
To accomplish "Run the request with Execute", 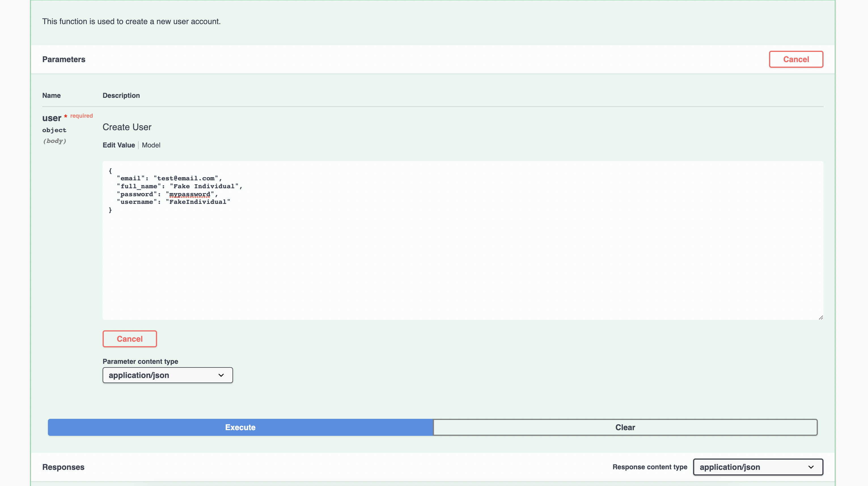I will click(240, 427).
